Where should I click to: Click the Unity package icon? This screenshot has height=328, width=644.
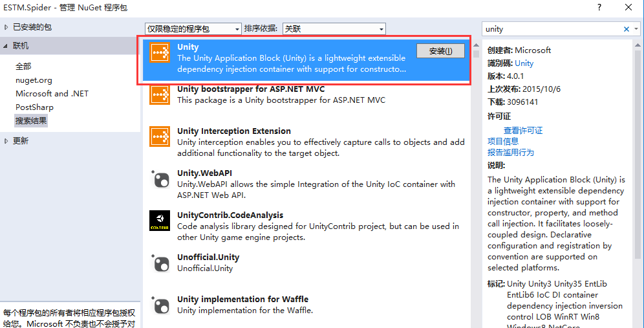[x=160, y=52]
